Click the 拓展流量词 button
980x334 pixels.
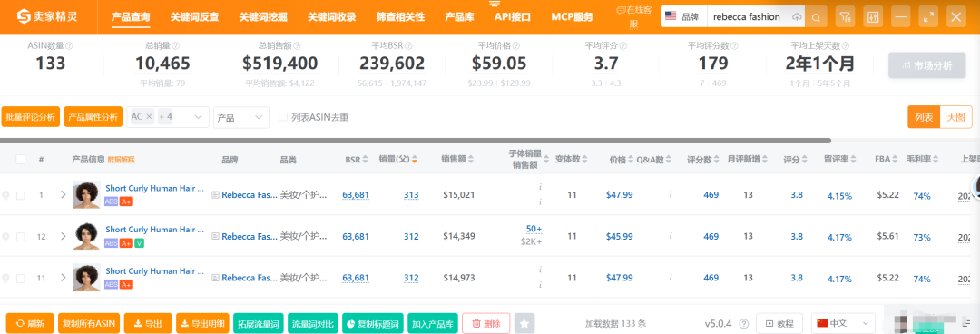click(258, 323)
